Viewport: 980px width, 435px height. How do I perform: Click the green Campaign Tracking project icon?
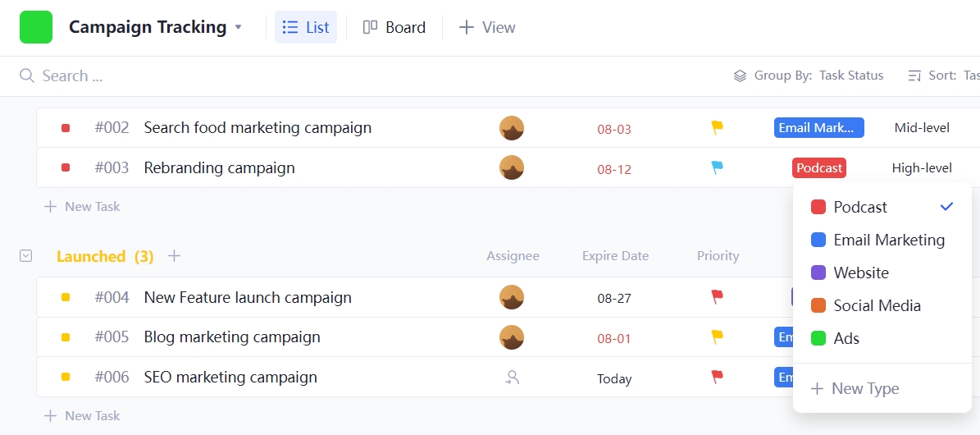pyautogui.click(x=36, y=27)
